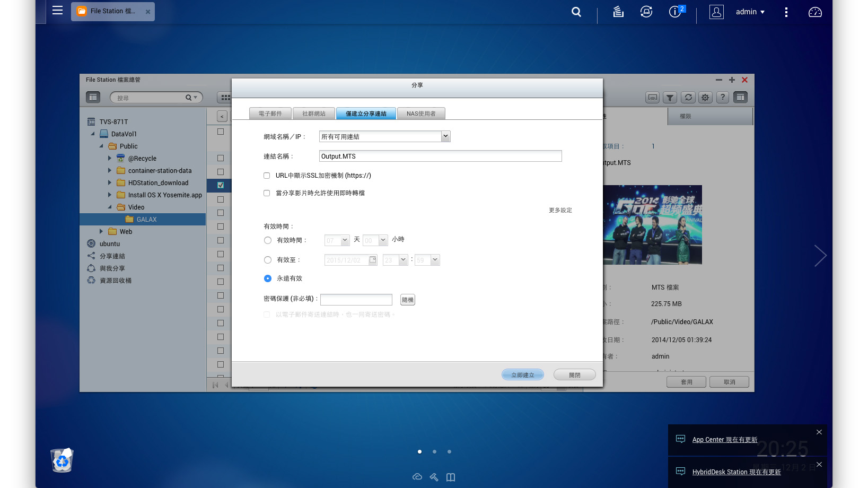The height and width of the screenshot is (488, 868).
Task: Switch to the 電子郵件 tab
Action: pyautogui.click(x=270, y=114)
